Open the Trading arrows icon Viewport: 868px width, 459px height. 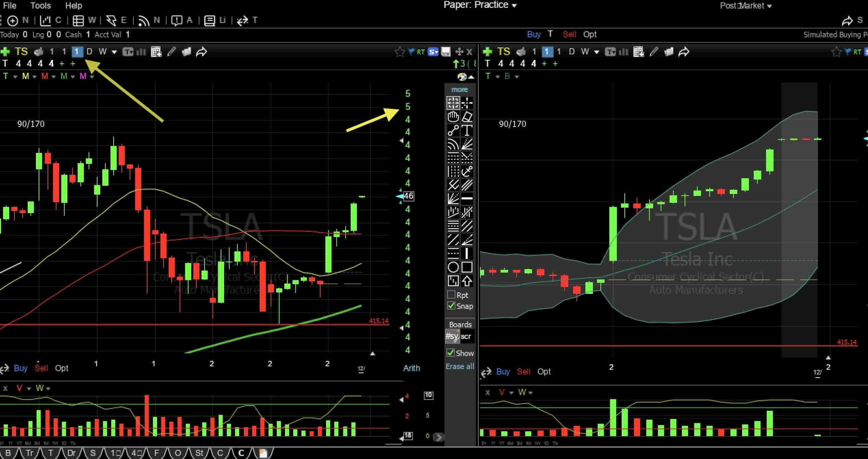(x=242, y=21)
